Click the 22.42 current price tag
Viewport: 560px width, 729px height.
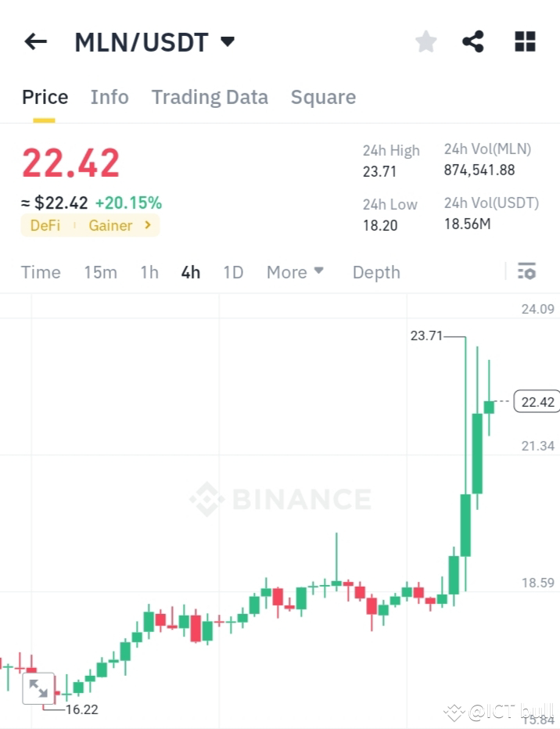(x=536, y=401)
